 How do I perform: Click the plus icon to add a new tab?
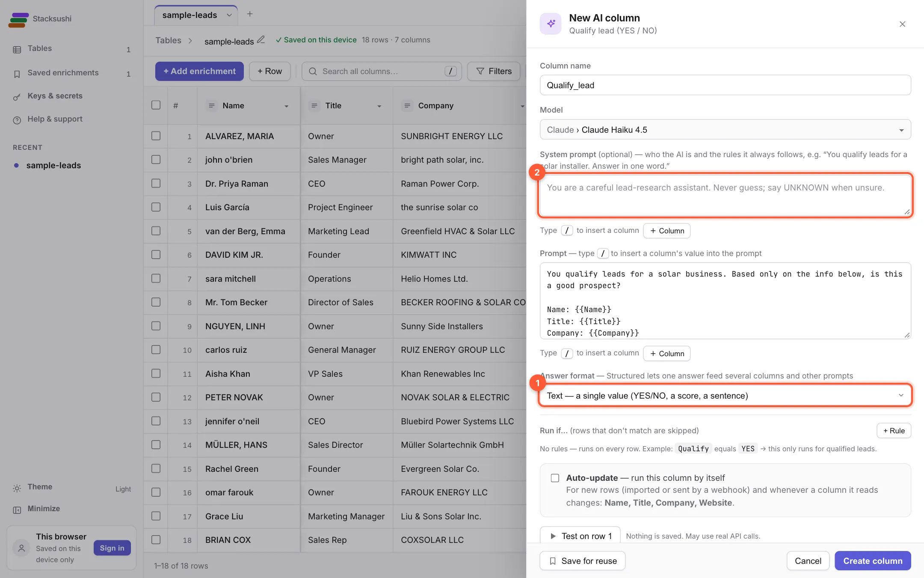coord(250,14)
